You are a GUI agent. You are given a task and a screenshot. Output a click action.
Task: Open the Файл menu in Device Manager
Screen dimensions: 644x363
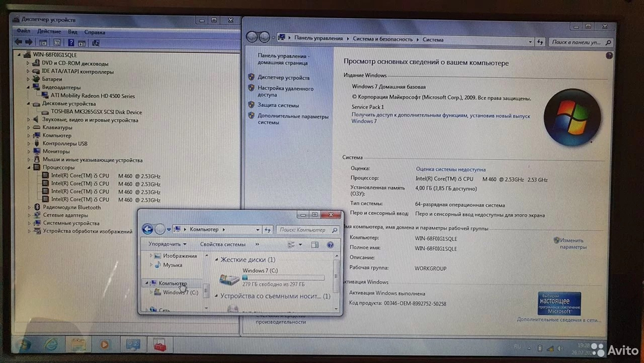[23, 31]
